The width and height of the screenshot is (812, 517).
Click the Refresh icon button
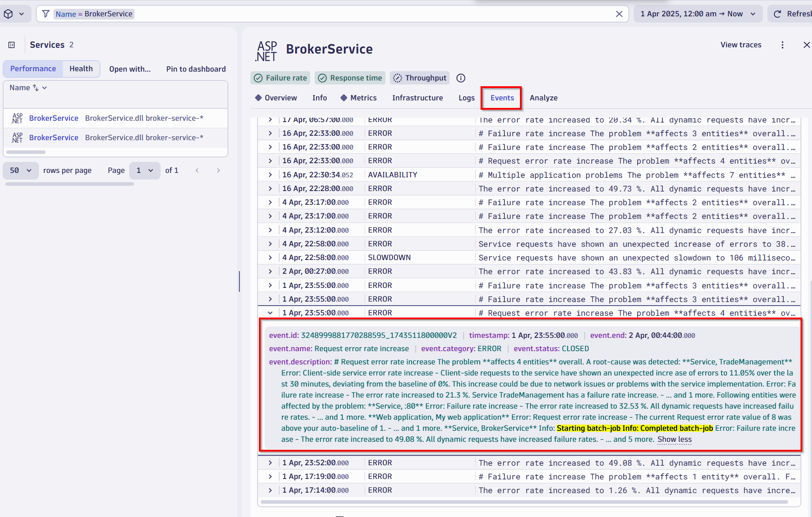pos(777,14)
